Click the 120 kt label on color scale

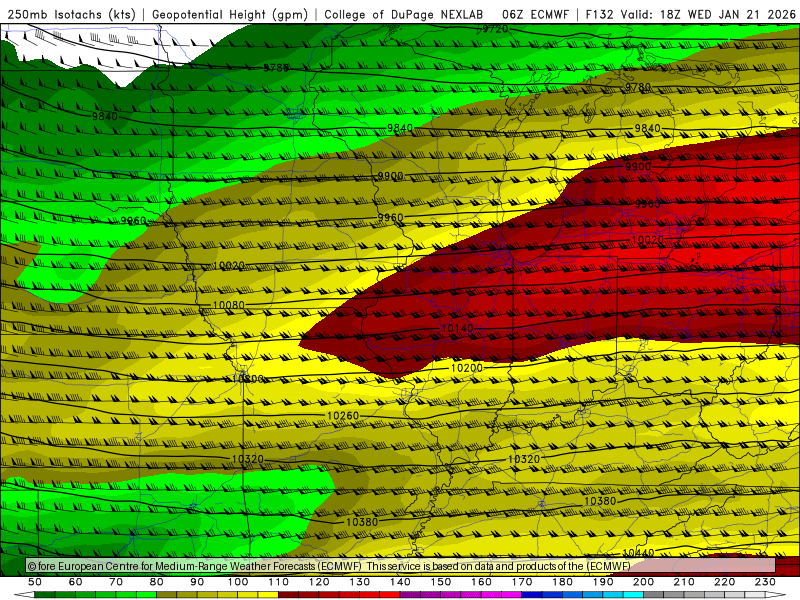319,582
